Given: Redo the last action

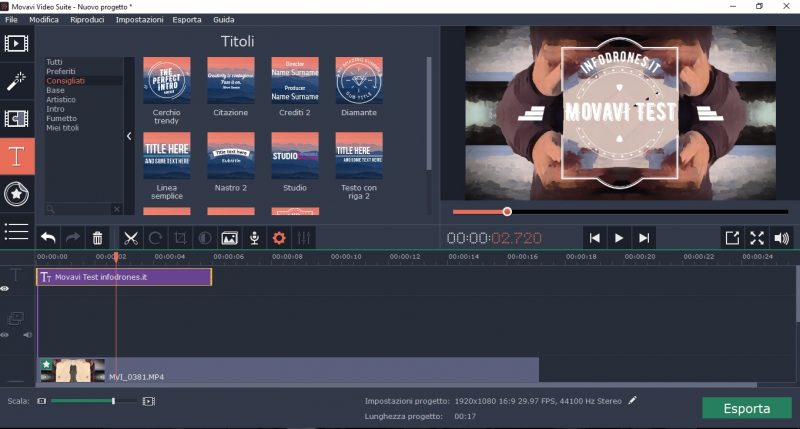Looking at the screenshot, I should [x=73, y=238].
